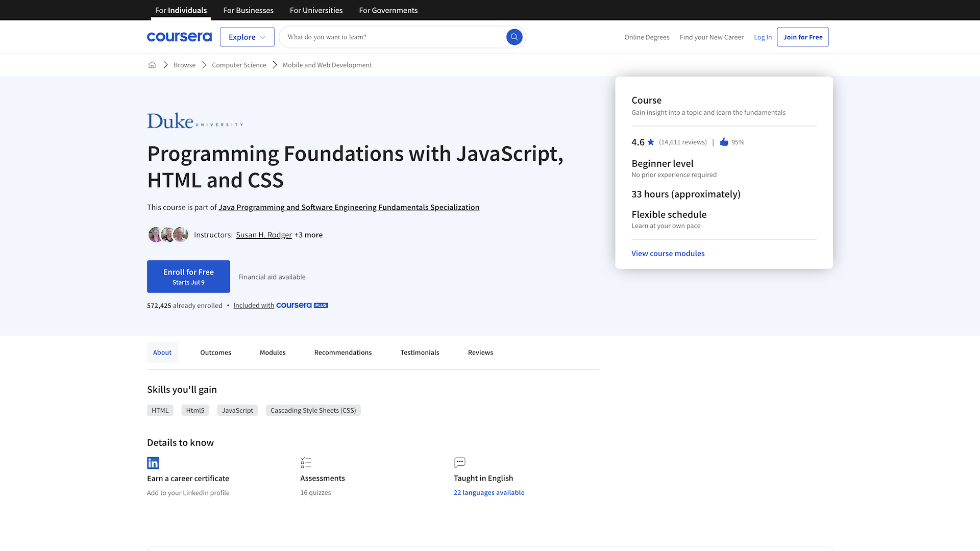Switch to Outcomes tab
This screenshot has height=551, width=980.
coord(215,353)
